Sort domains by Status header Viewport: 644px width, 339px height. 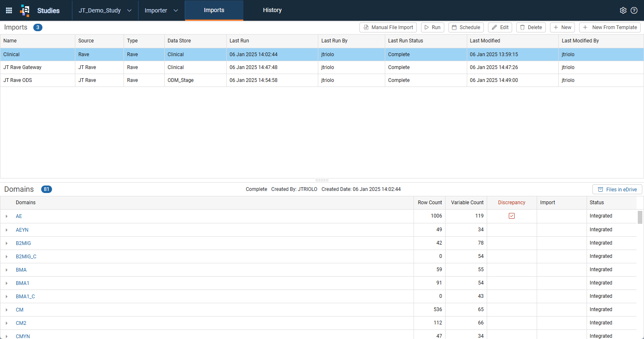click(x=612, y=203)
